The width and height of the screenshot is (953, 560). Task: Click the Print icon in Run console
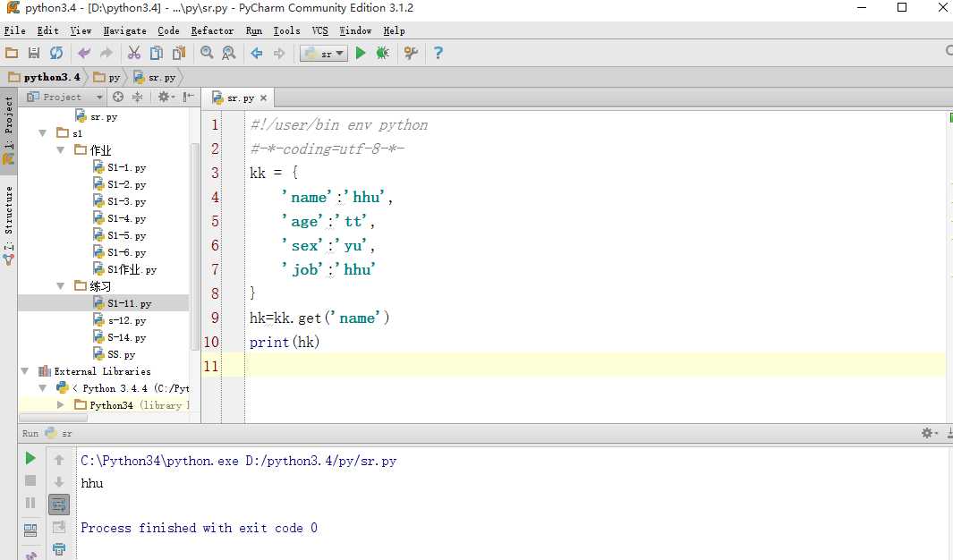(x=59, y=549)
